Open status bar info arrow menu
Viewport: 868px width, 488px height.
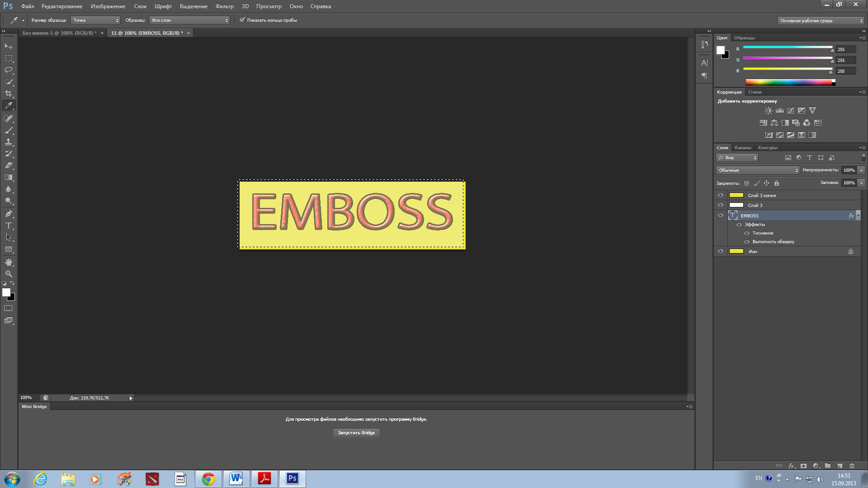(131, 398)
